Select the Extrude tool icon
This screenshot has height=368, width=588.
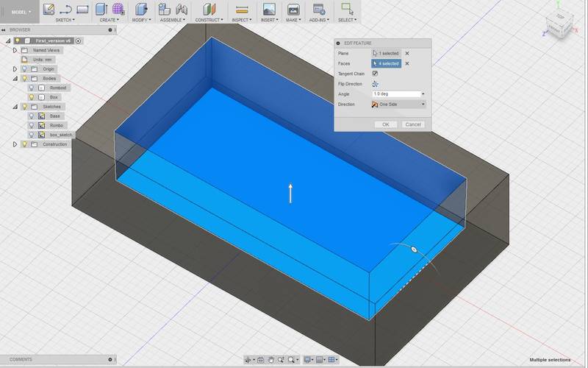click(101, 9)
